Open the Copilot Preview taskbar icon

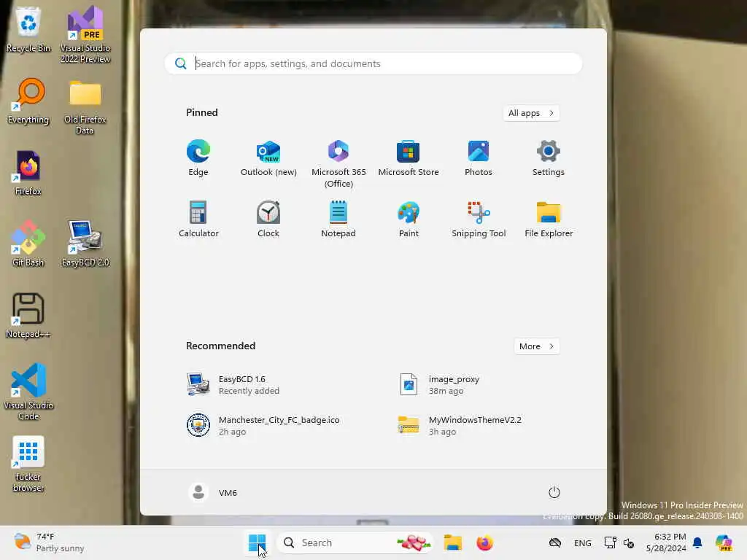pos(724,542)
